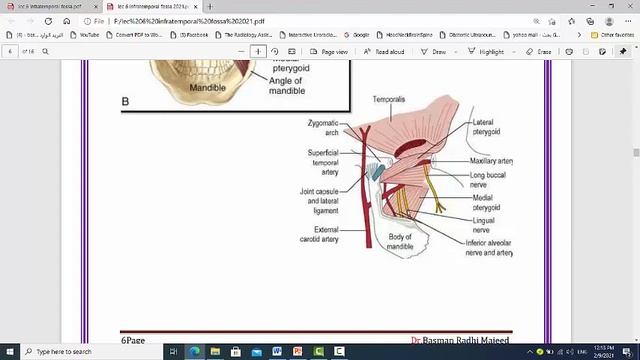Screen dimensions: 640x360
Task: Open the PDF search tool
Action: click(x=45, y=51)
